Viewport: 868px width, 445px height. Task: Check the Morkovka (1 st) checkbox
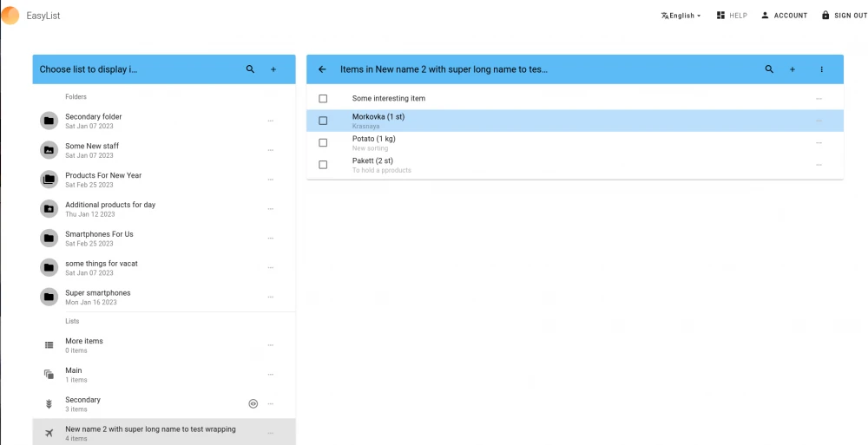coord(323,121)
